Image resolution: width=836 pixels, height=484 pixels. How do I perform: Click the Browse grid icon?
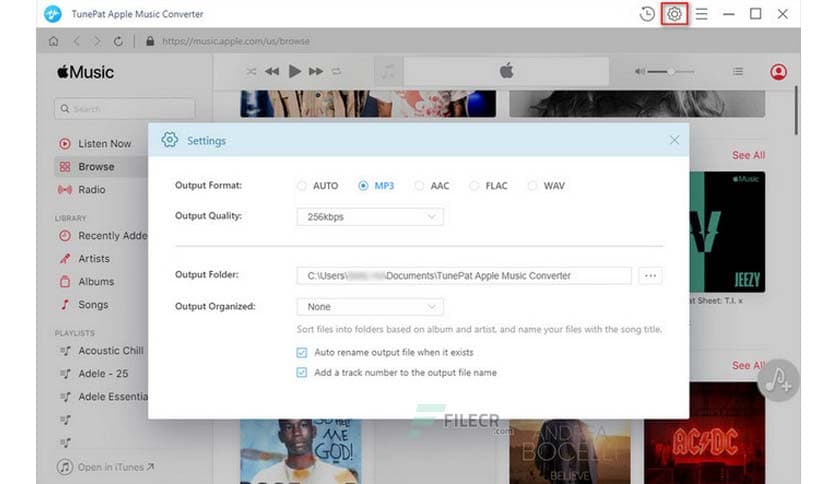[65, 167]
